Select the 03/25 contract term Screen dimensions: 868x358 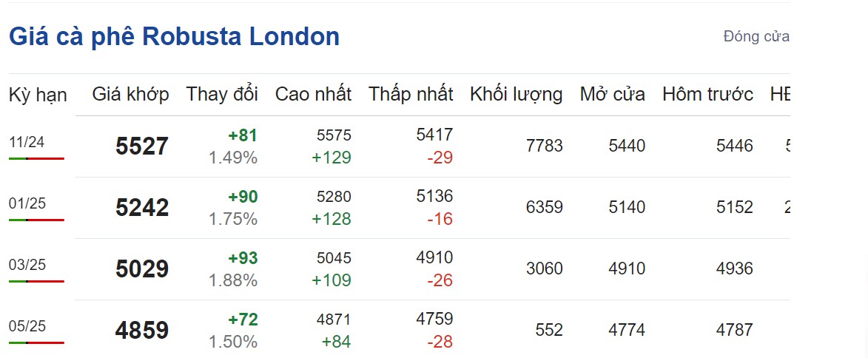tap(27, 265)
